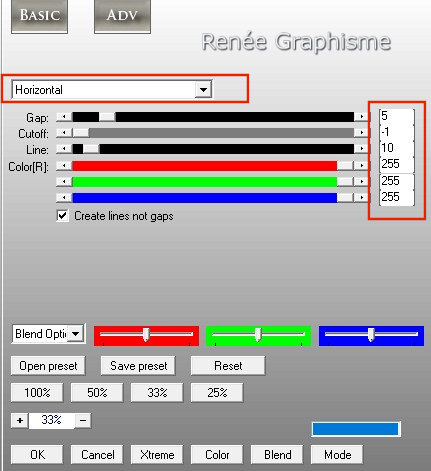Set preview zoom to 50%
Screen dimensions: 431x471
point(97,393)
